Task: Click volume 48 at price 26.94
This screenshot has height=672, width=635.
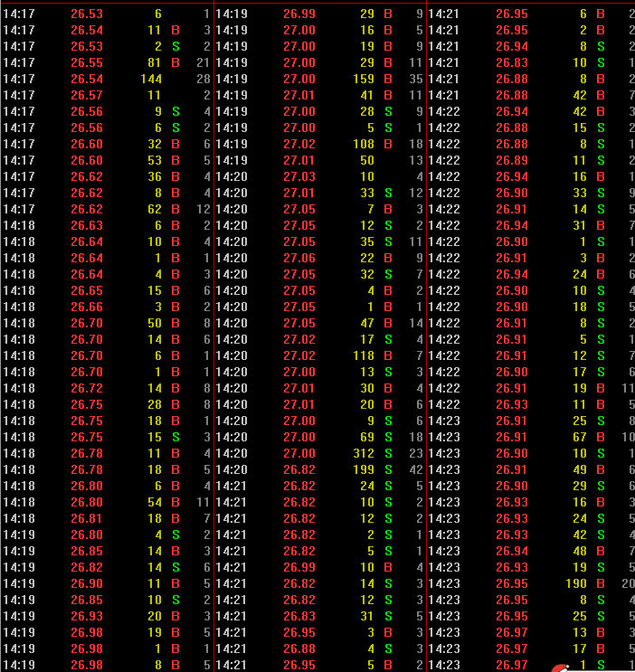Action: (580, 551)
